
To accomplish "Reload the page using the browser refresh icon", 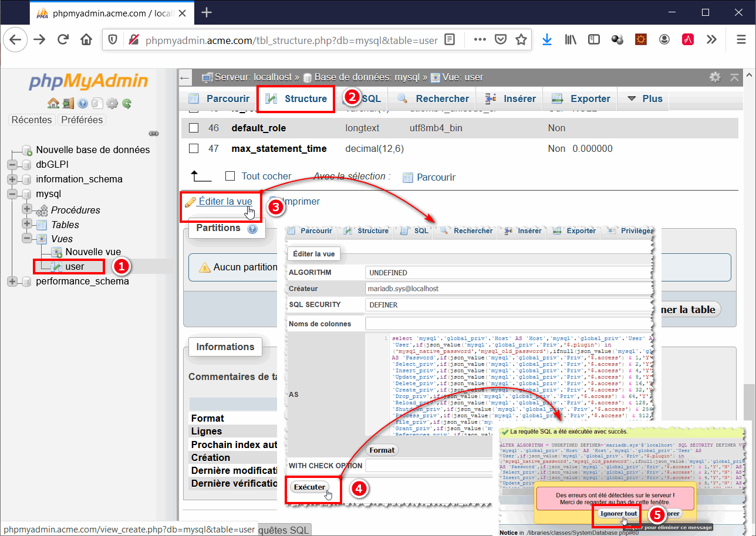I will [63, 39].
